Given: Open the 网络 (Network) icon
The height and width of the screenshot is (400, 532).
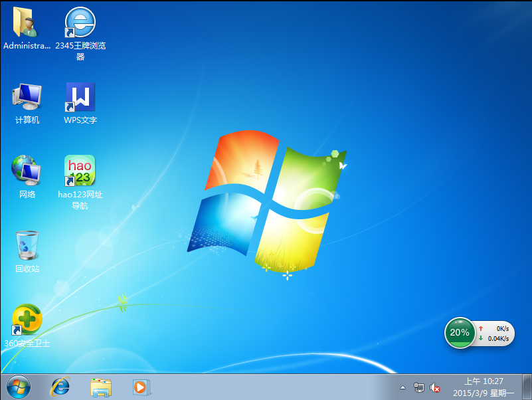Looking at the screenshot, I should [27, 169].
